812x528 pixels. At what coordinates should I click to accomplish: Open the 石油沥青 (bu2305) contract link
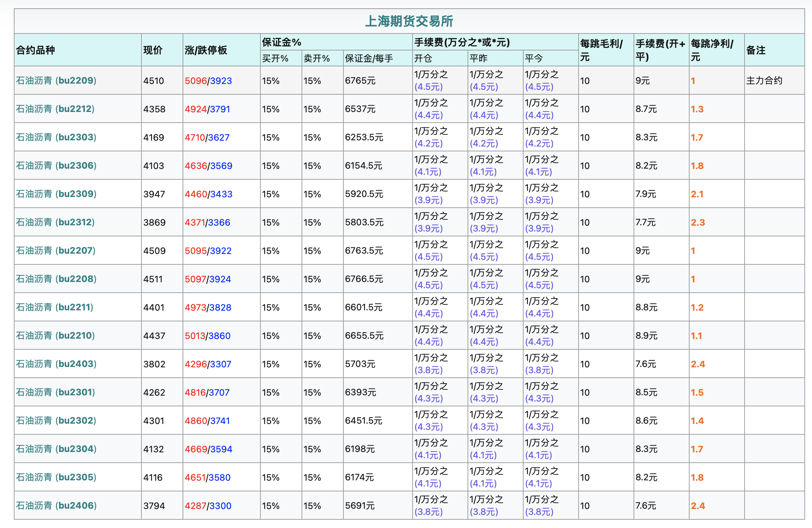(x=56, y=477)
